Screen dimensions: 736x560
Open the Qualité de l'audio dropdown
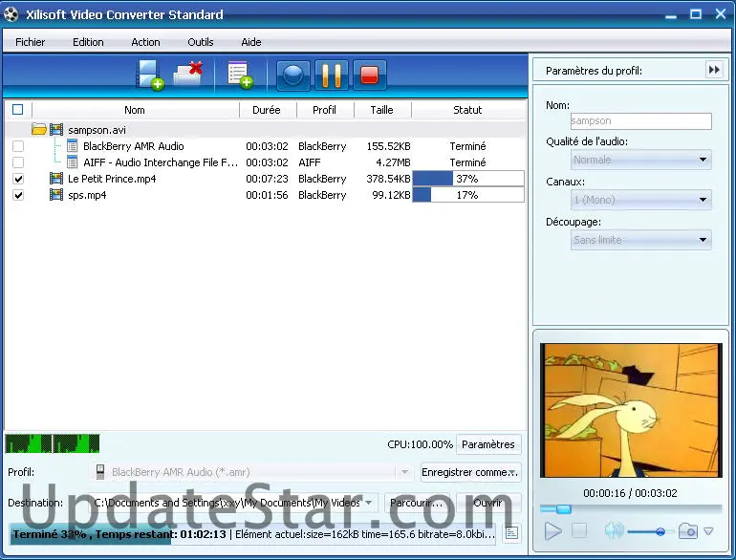[x=641, y=160]
